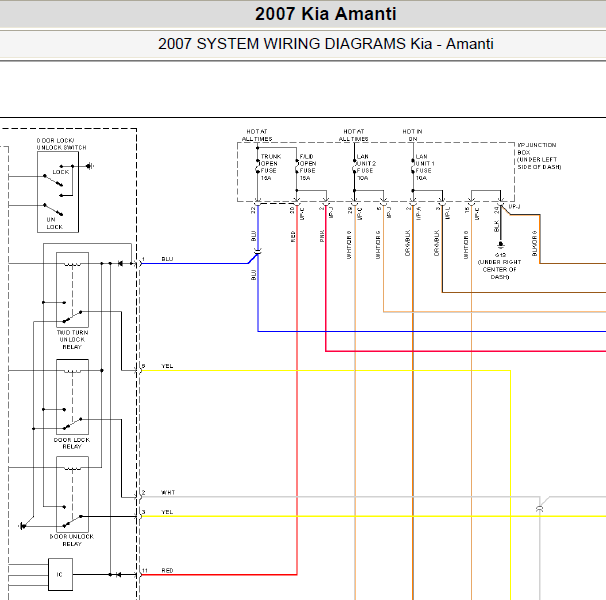The image size is (606, 600).
Task: Click the Trunk Open Fuse 15A label
Action: click(271, 167)
